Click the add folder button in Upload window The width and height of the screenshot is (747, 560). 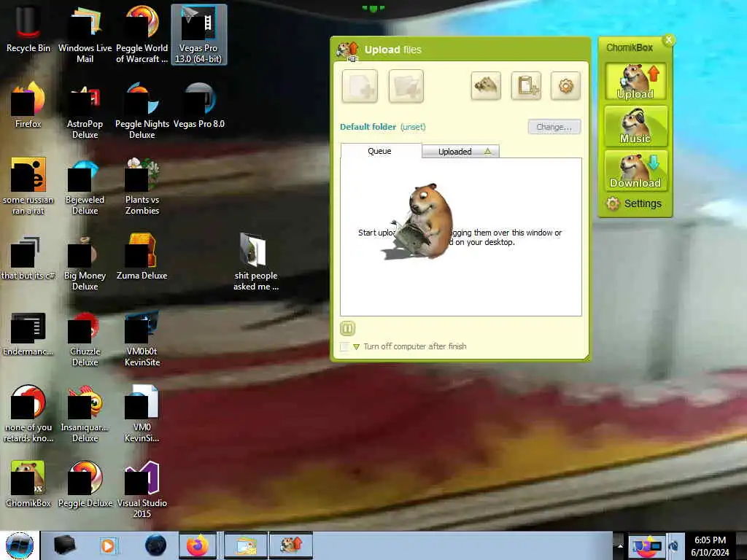tap(406, 86)
